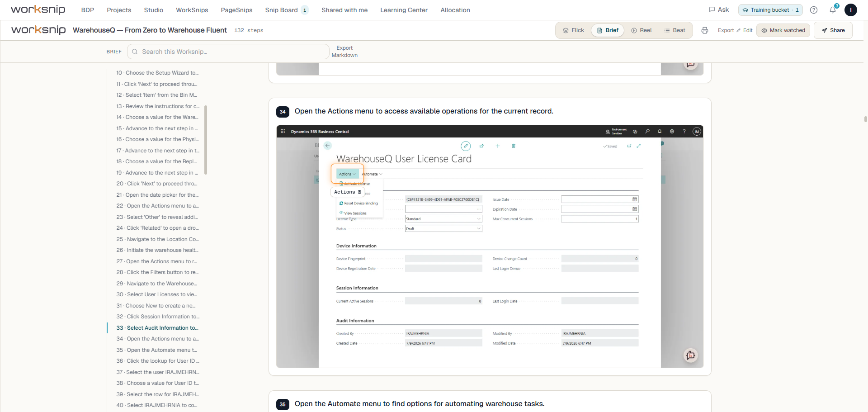Jump to step 30 Select User Licenses
Image resolution: width=868 pixels, height=412 pixels.
(x=156, y=294)
